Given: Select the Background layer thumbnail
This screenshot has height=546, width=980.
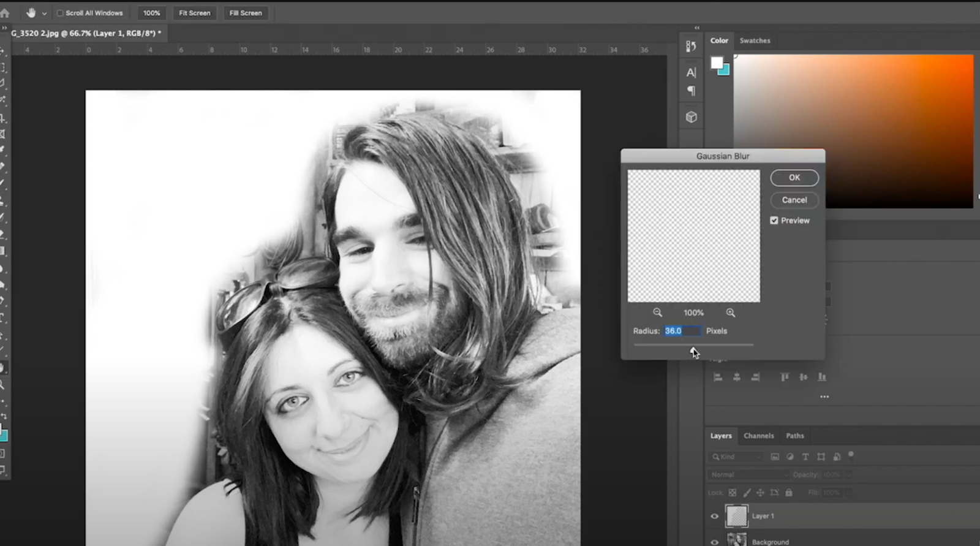Looking at the screenshot, I should [736, 539].
